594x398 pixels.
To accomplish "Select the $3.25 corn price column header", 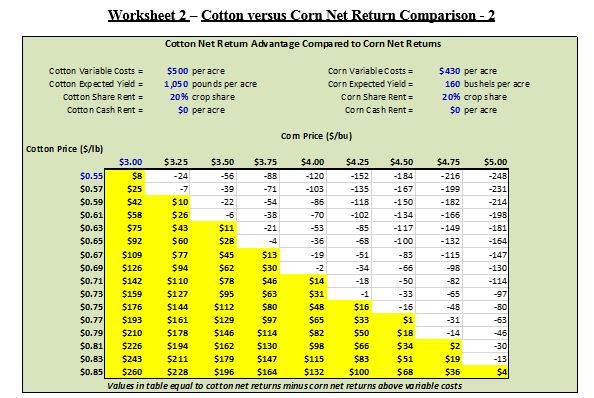I will [176, 162].
